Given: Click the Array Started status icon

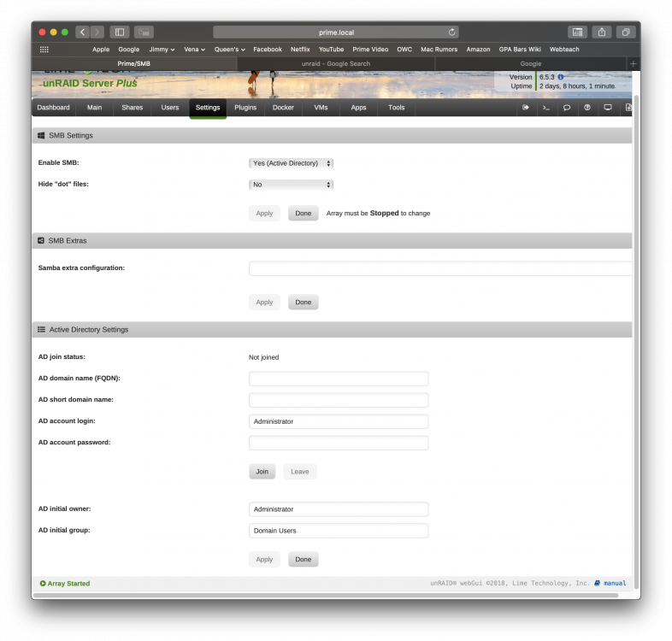Looking at the screenshot, I should (43, 583).
